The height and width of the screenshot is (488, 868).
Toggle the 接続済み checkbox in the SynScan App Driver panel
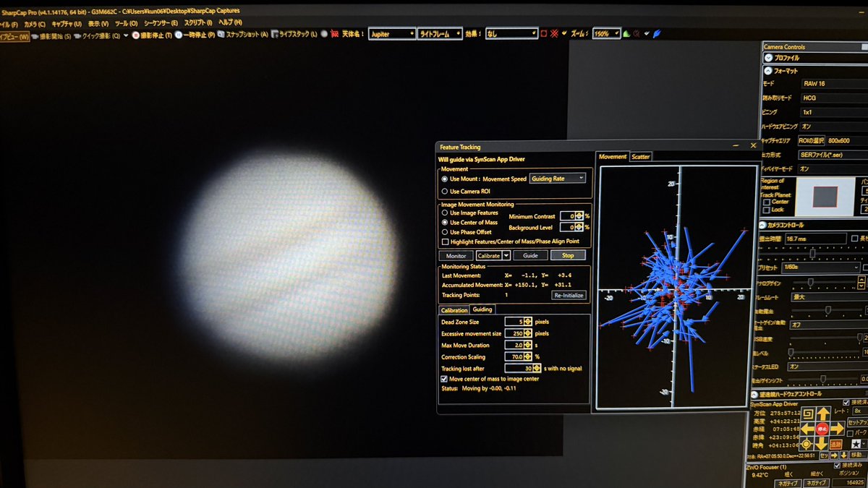coord(846,403)
